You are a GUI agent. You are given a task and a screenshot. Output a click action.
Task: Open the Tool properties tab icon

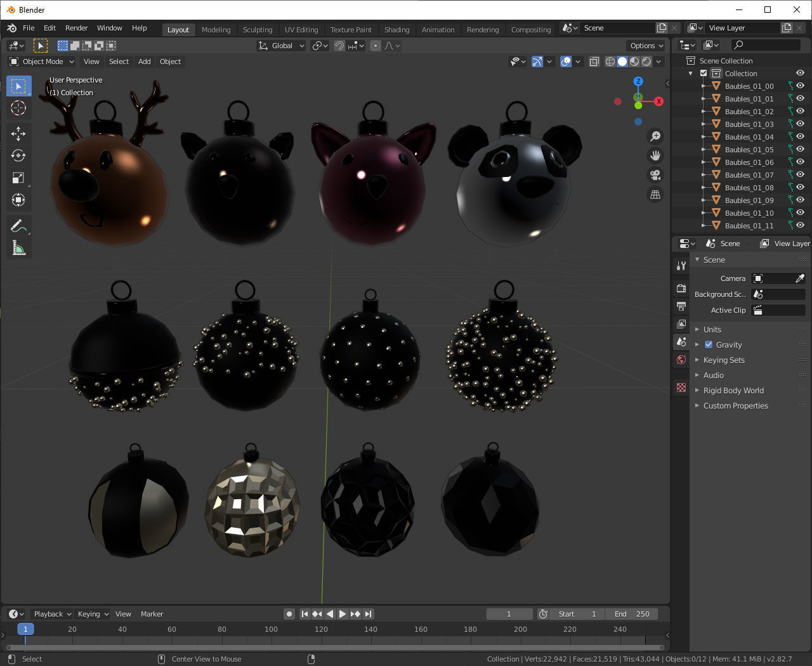pos(681,266)
